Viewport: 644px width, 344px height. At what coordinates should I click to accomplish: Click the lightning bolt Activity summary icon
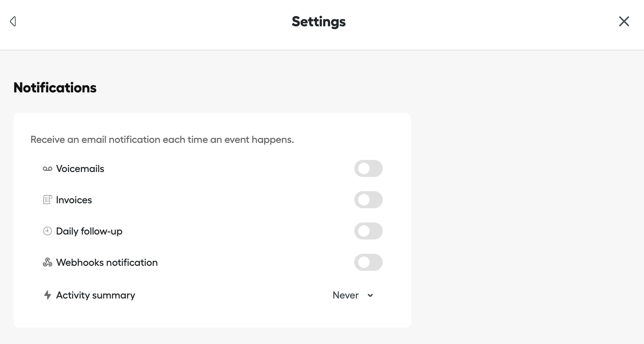tap(48, 295)
